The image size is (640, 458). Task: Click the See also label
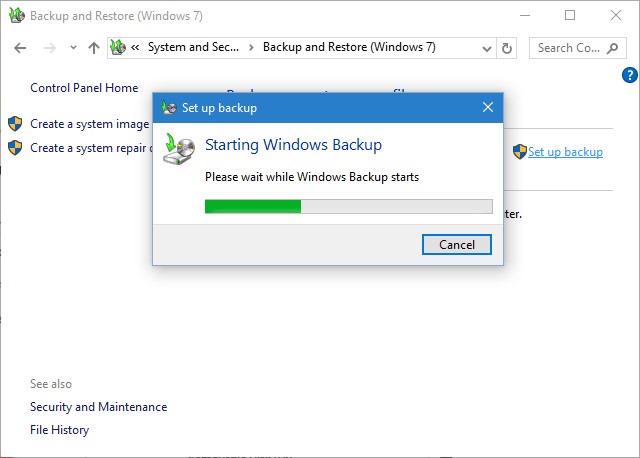[51, 384]
